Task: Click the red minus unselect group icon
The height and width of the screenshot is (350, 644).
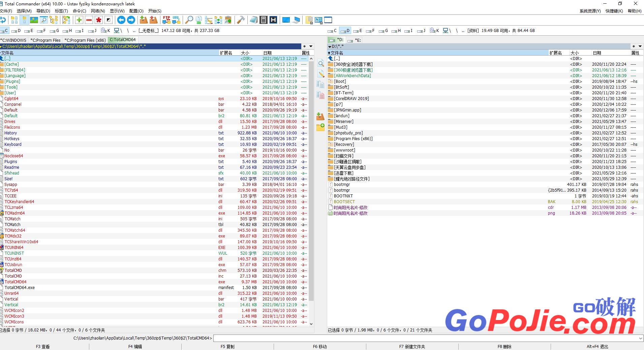Action: (89, 20)
